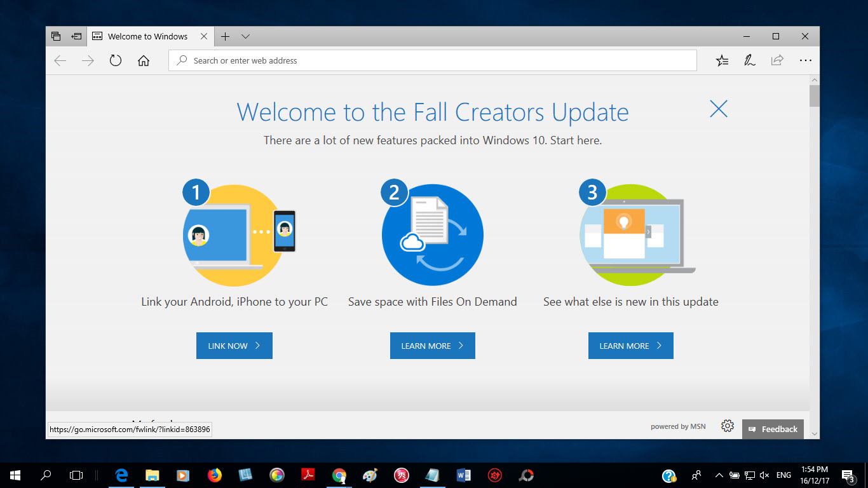Launch Microsoft Word from taskbar
Screen dimensions: 868x488
[x=463, y=475]
